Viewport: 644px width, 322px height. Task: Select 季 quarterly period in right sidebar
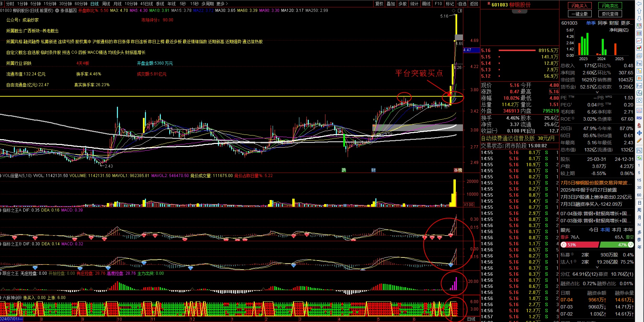coord(639,240)
